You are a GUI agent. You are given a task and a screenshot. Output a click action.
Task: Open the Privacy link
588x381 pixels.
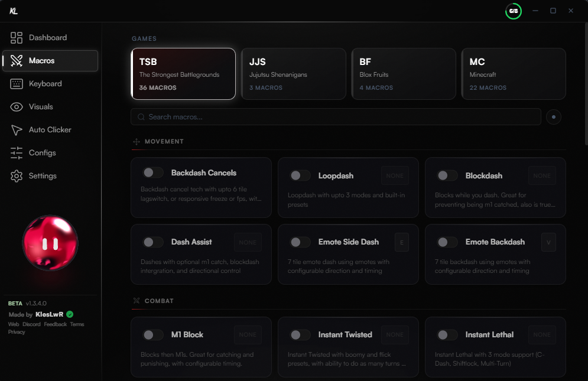(x=17, y=332)
